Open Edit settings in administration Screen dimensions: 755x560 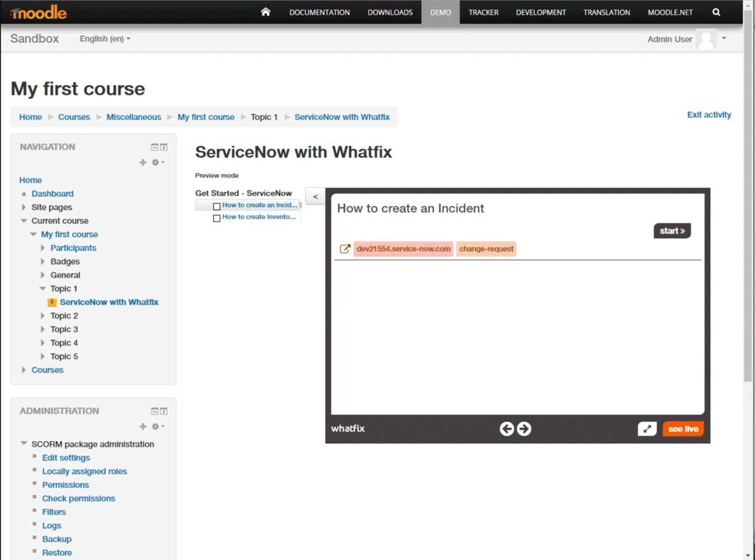[x=66, y=458]
